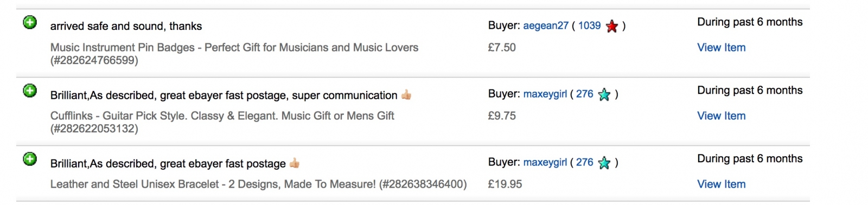Screen dimensions: 868x205
Task: Open feedback score 276 in Cufflinks row
Action: click(584, 94)
